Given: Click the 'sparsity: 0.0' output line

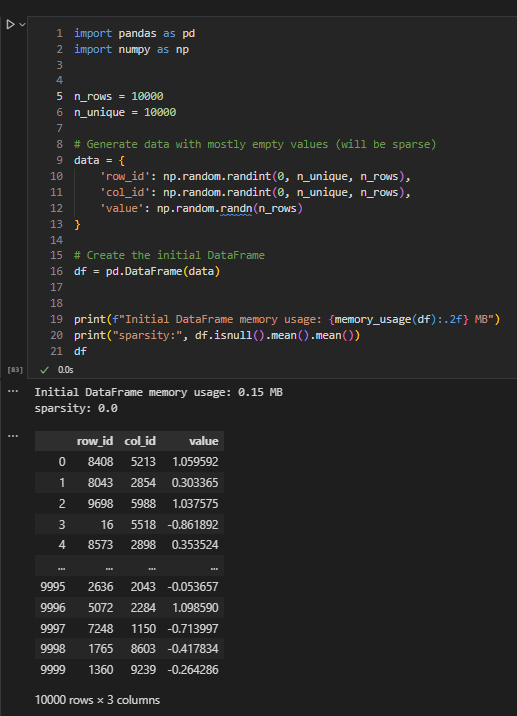Looking at the screenshot, I should pyautogui.click(x=76, y=408).
